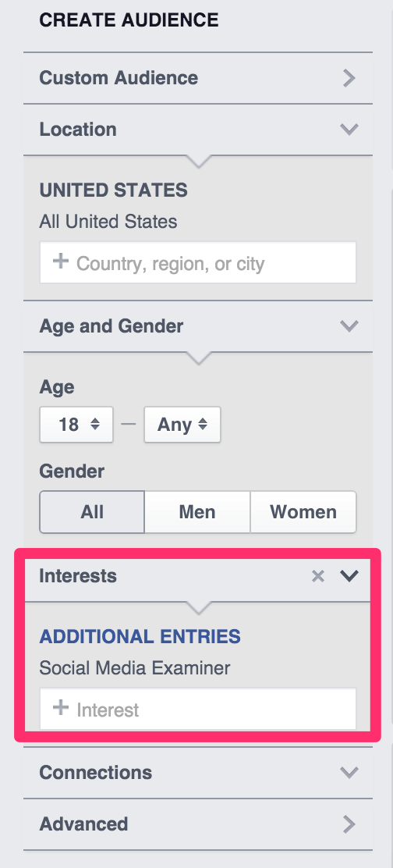This screenshot has width=393, height=868.
Task: Collapse Interests with the down chevron
Action: [349, 576]
